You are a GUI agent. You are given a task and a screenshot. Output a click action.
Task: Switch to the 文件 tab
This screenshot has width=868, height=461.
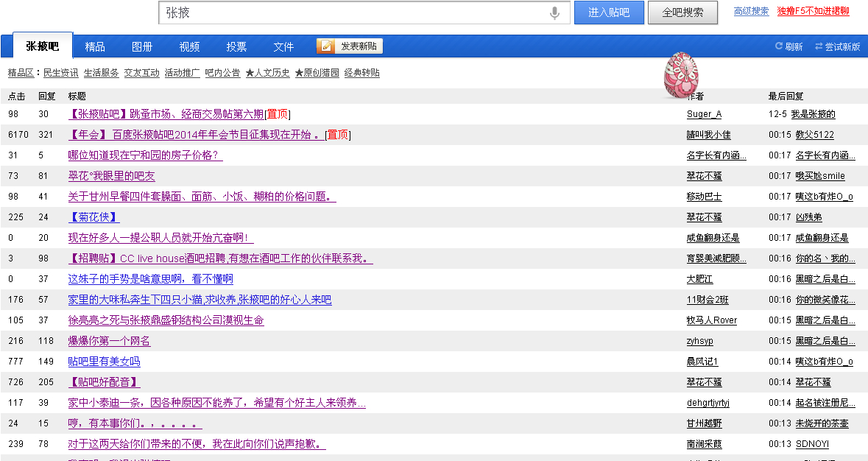click(283, 47)
